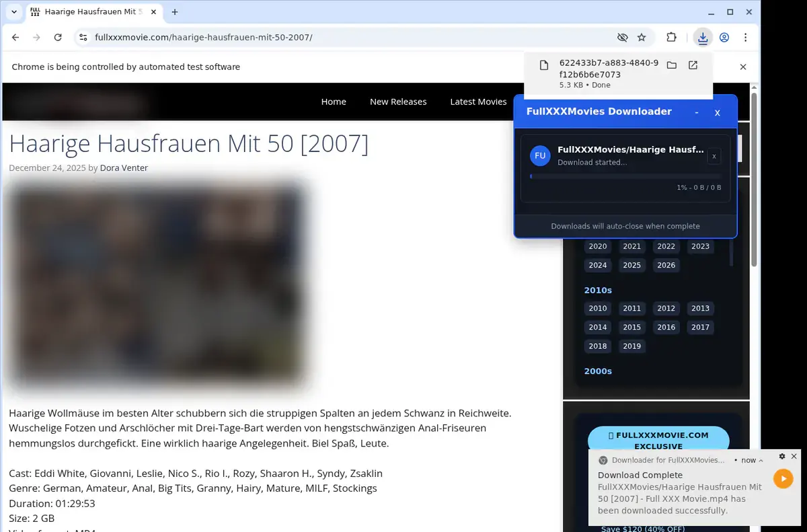Close the FullXXXMovies Downloader panel
Image resolution: width=807 pixels, height=532 pixels.
pyautogui.click(x=718, y=112)
